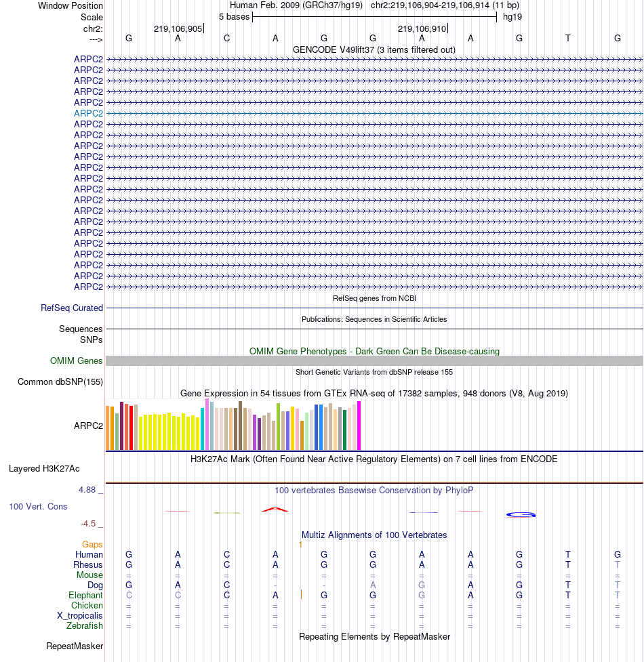The width and height of the screenshot is (644, 662).
Task: Open the 'Repeating Elements by RepeatMasker' title
Action: click(374, 637)
